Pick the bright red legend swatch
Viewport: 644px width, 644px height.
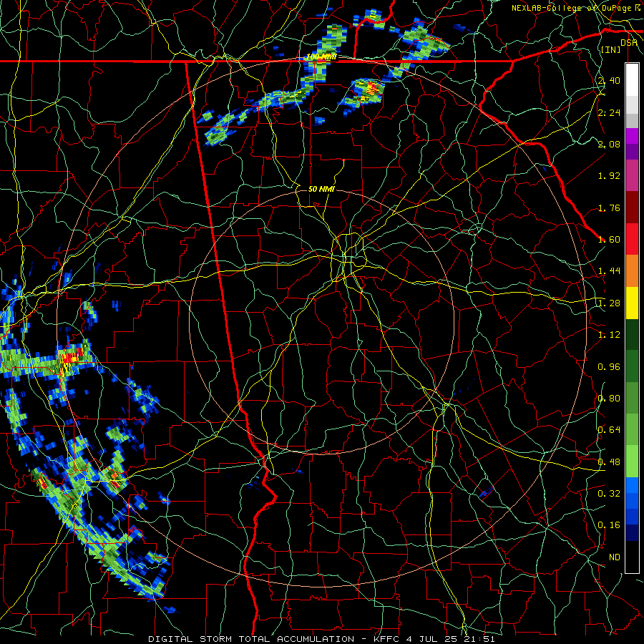[632, 239]
